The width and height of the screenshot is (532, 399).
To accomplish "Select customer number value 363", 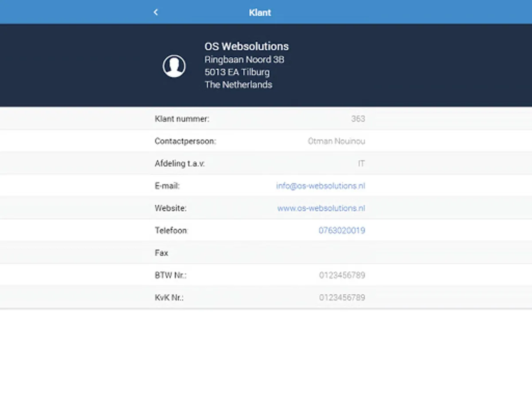I will pos(358,119).
